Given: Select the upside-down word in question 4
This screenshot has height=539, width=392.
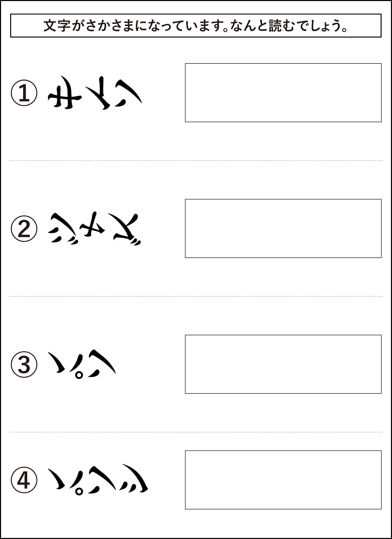Looking at the screenshot, I should click(x=98, y=480).
